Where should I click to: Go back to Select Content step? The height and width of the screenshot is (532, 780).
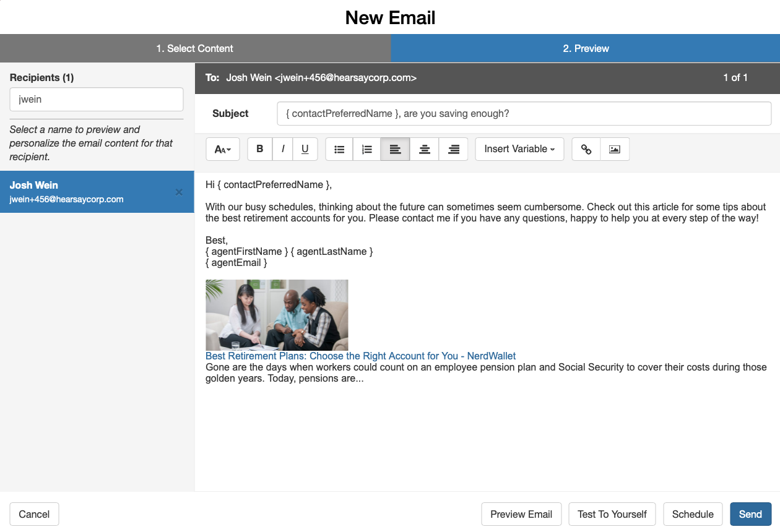(x=195, y=48)
